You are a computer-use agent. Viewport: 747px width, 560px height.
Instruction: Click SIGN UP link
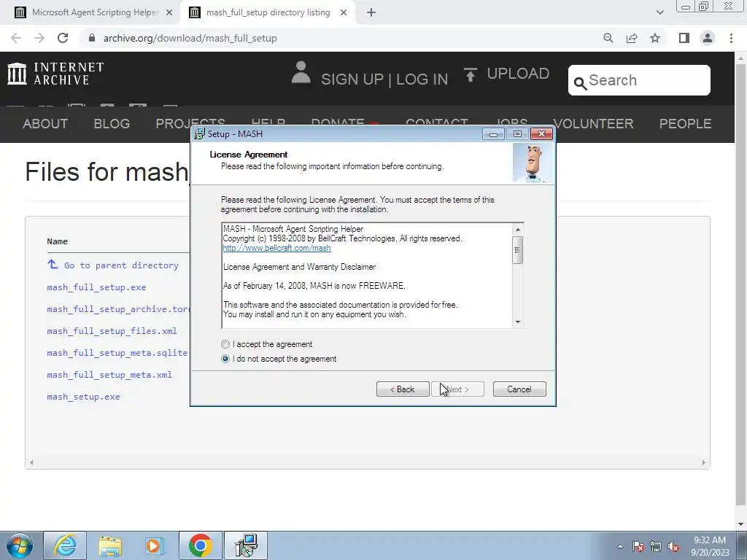tap(352, 79)
